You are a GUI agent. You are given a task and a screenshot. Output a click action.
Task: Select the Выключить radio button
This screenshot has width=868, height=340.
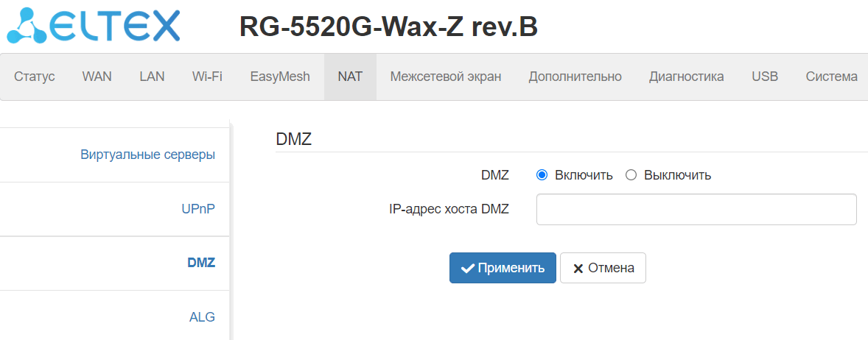point(631,175)
